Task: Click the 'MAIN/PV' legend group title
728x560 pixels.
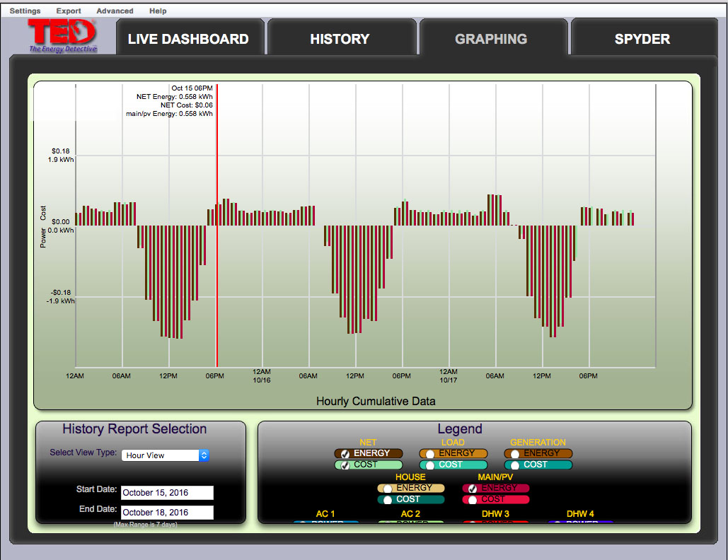Action: point(495,477)
